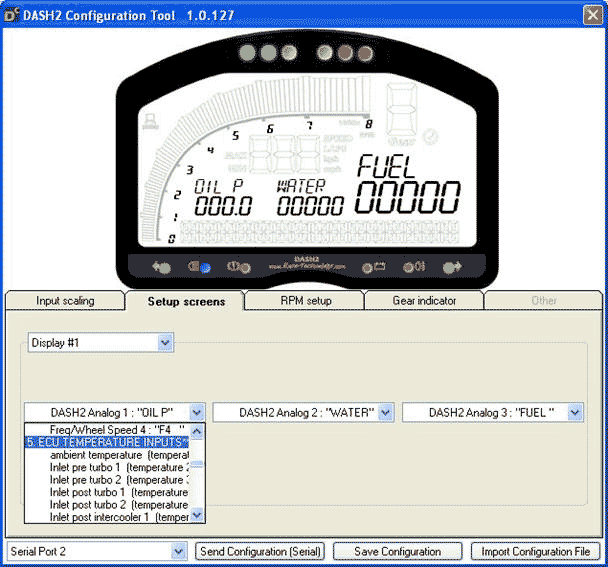Click the left turn indicator on dash
Image resolution: width=608 pixels, height=567 pixels.
161,267
